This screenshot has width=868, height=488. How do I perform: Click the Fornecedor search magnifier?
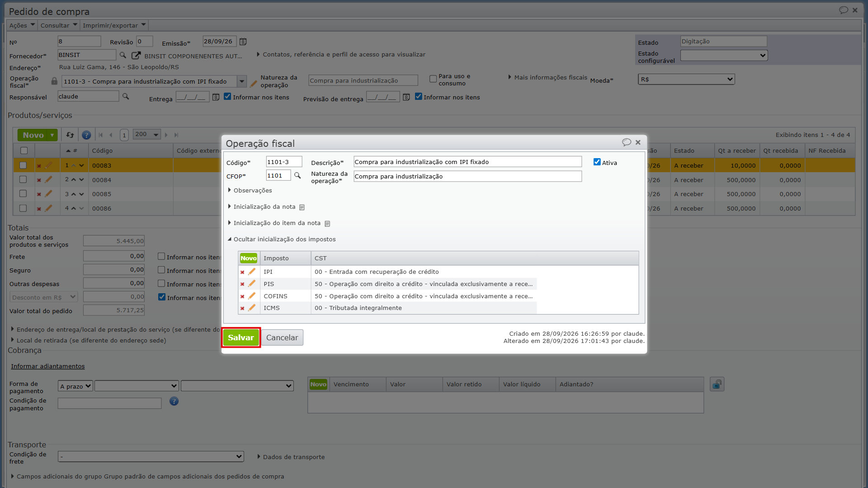tap(123, 55)
